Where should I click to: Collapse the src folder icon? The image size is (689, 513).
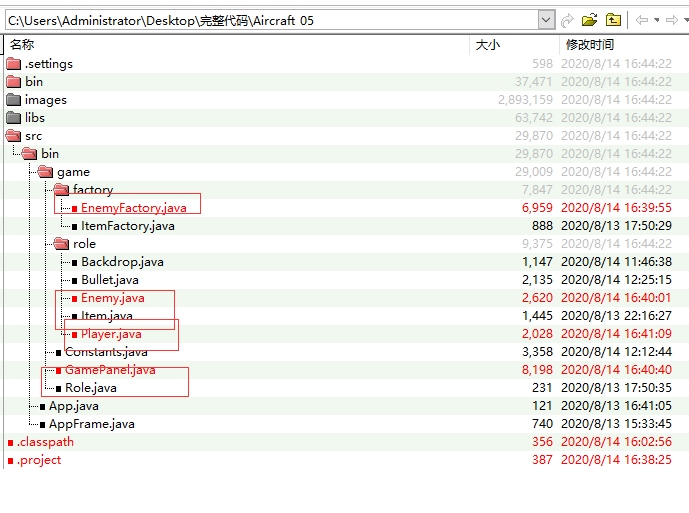[14, 136]
